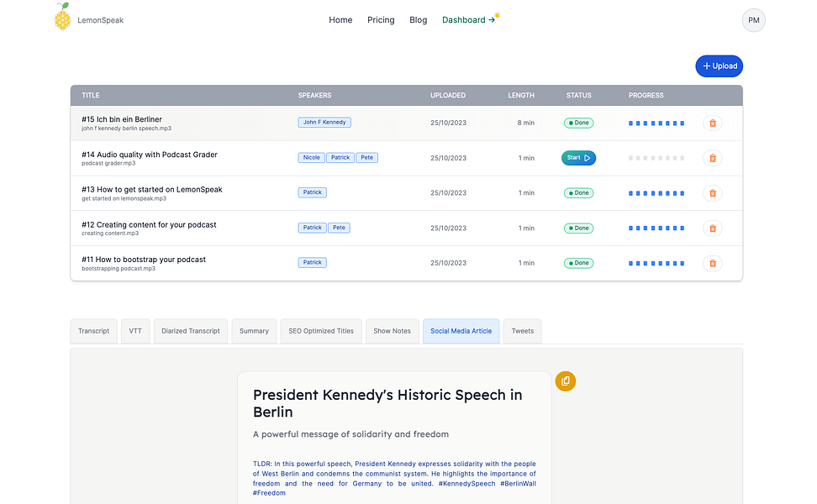Open the PM user avatar menu
The width and height of the screenshot is (817, 504).
[x=753, y=20]
